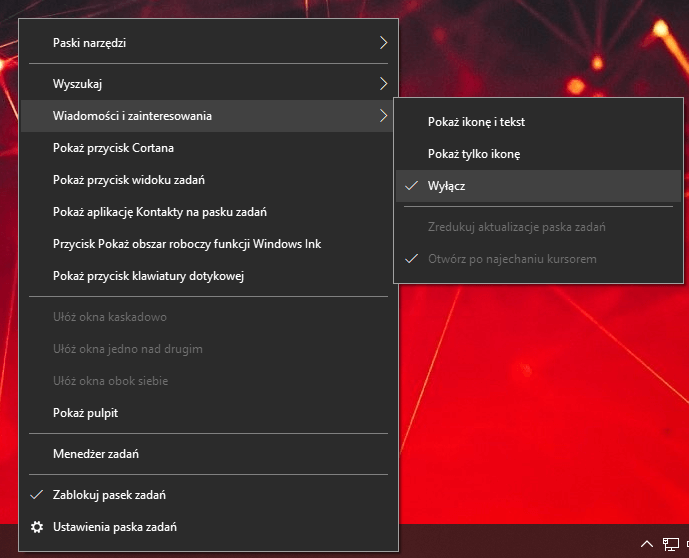This screenshot has height=558, width=689.
Task: Choose Wyłącz in the submenu
Action: point(538,186)
